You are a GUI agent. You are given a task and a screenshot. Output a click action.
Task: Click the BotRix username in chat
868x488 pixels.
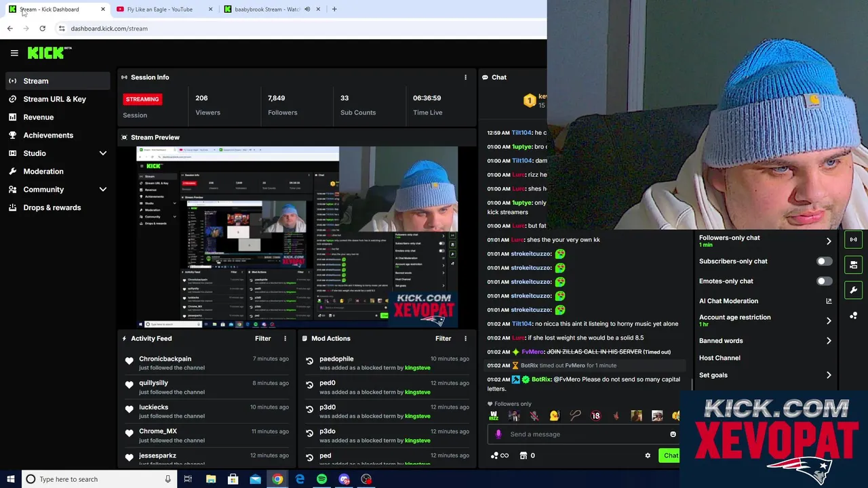click(541, 380)
